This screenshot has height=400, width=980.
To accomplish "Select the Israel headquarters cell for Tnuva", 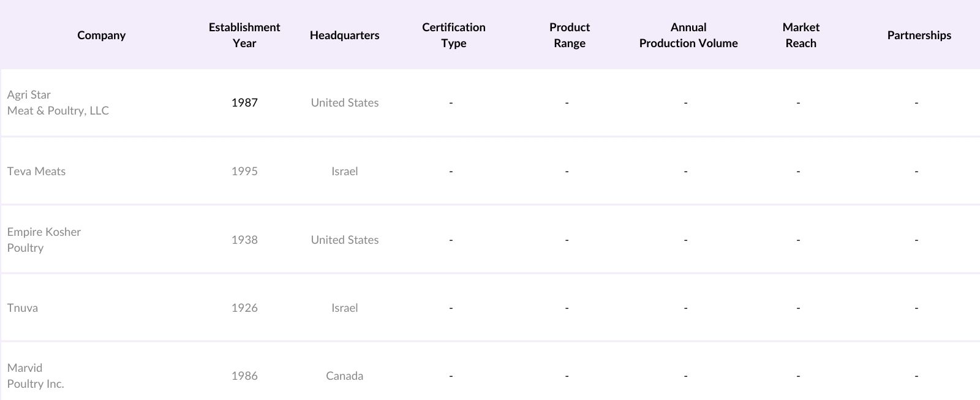I will pos(344,308).
